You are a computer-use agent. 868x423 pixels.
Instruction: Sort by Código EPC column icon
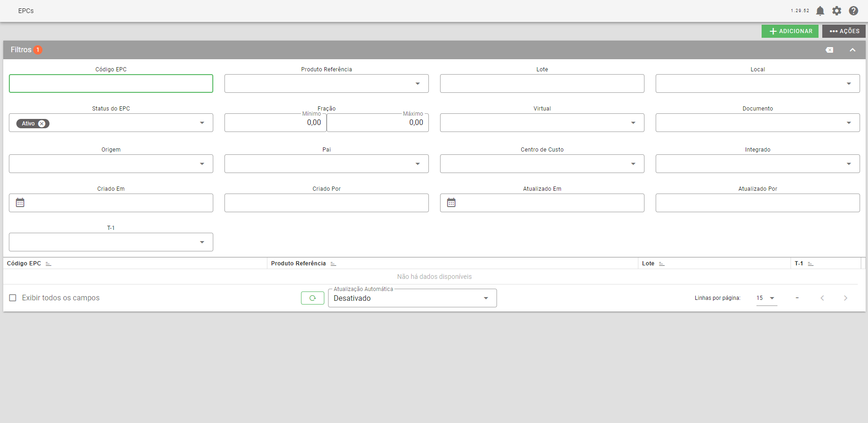click(x=48, y=264)
